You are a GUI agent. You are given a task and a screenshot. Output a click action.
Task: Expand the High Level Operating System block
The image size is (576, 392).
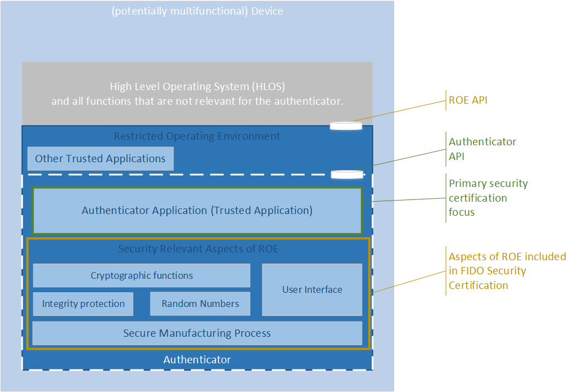coord(197,93)
